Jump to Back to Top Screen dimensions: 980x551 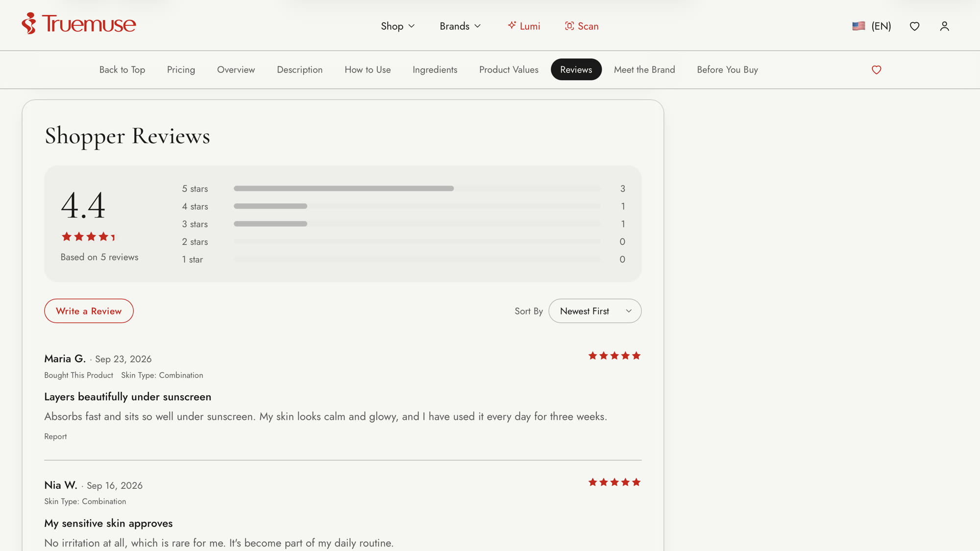tap(122, 70)
